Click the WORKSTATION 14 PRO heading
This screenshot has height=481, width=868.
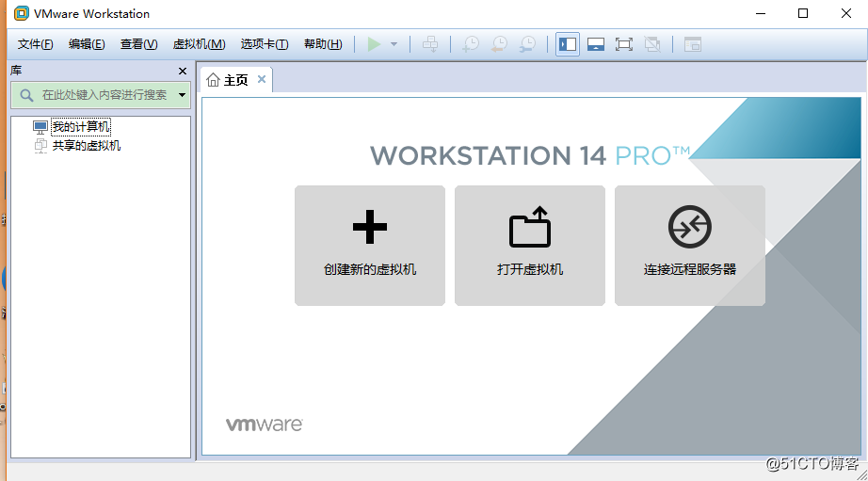pos(530,155)
